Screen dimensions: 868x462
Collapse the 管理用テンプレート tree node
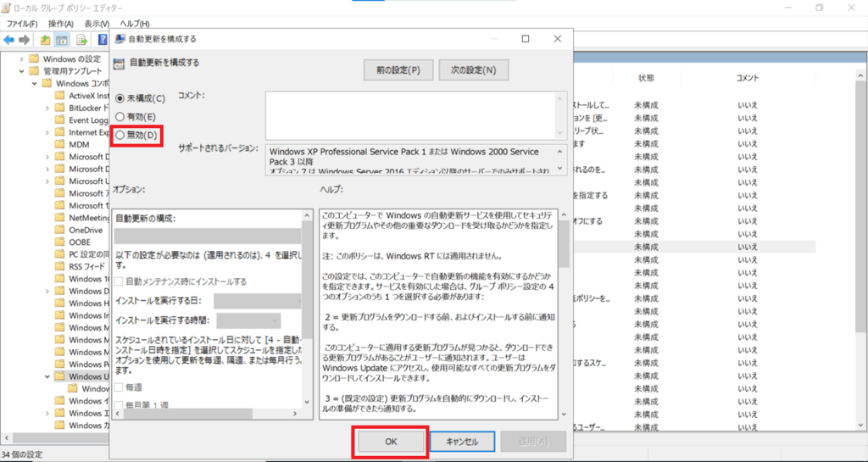(x=23, y=71)
